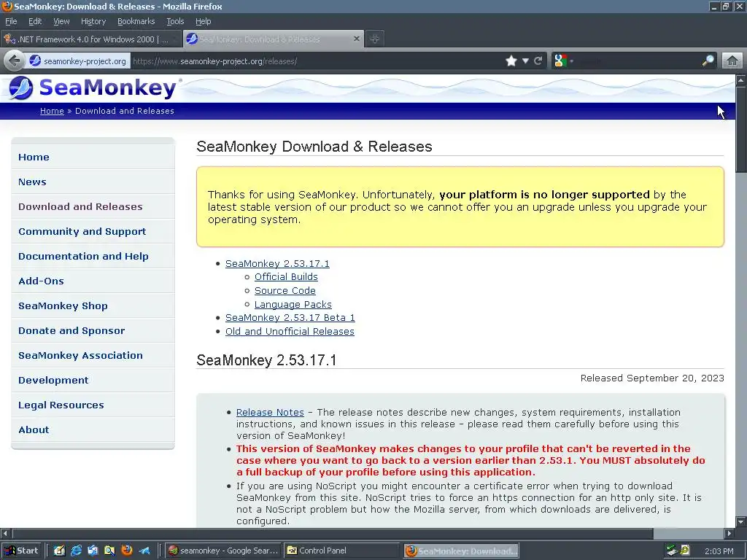Viewport: 747px width, 560px height.
Task: Open the Language Packs link
Action: (293, 304)
